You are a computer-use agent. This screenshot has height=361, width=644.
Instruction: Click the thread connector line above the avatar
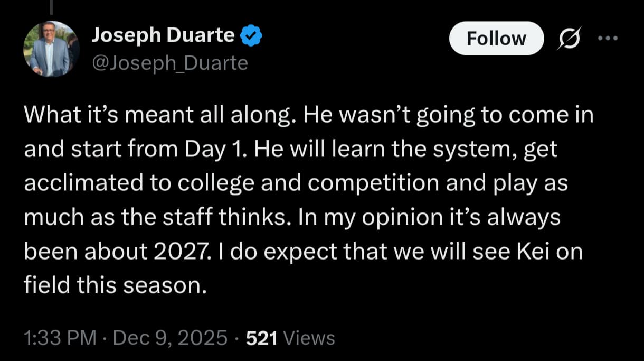[51, 6]
